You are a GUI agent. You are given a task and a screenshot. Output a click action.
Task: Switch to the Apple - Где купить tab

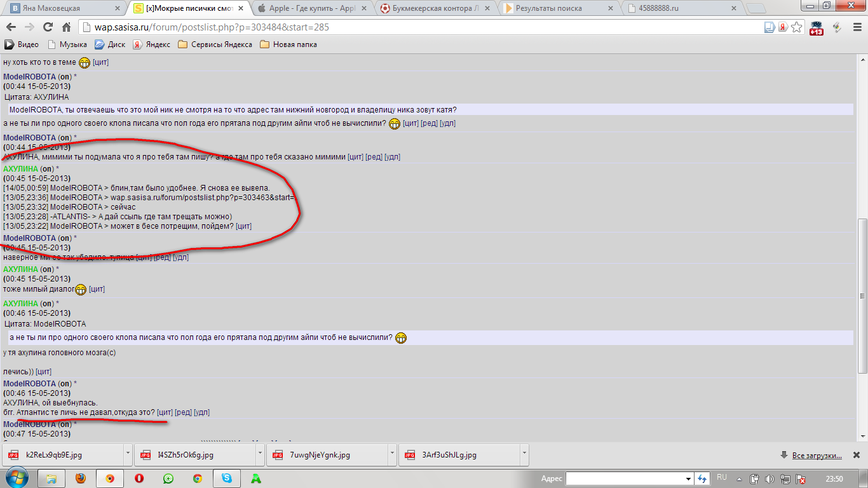[x=310, y=8]
